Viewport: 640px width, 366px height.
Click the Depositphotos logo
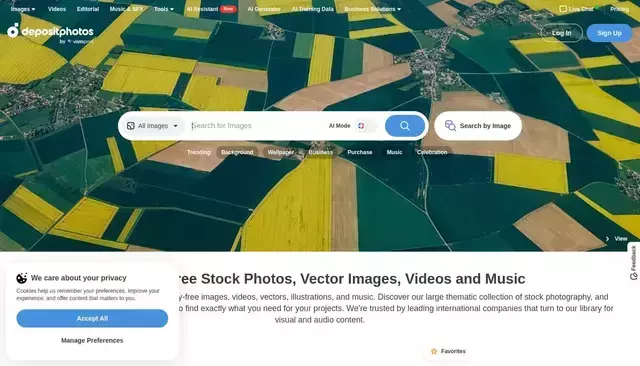click(50, 32)
